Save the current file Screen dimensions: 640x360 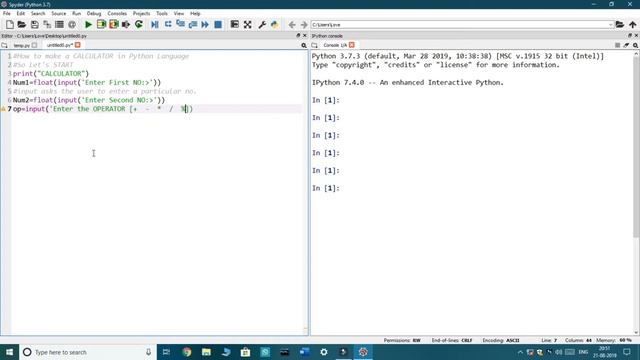click(x=34, y=24)
